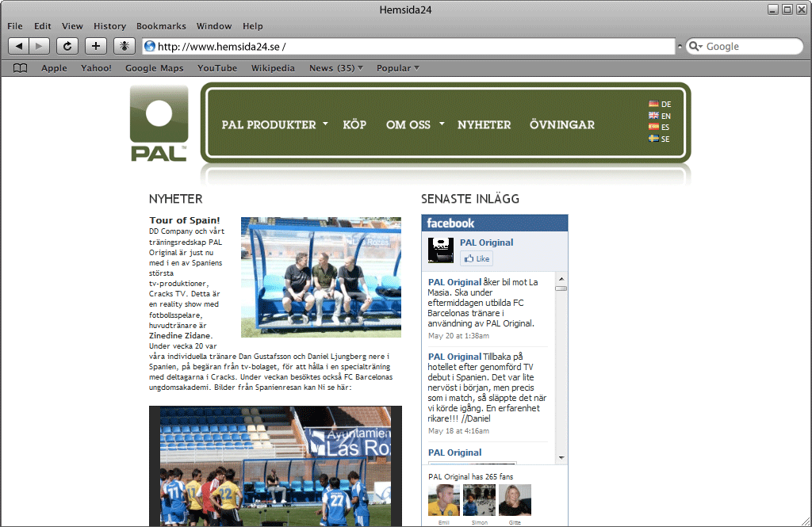Open the football players stadium photo
The height and width of the screenshot is (527, 812).
pyautogui.click(x=275, y=467)
